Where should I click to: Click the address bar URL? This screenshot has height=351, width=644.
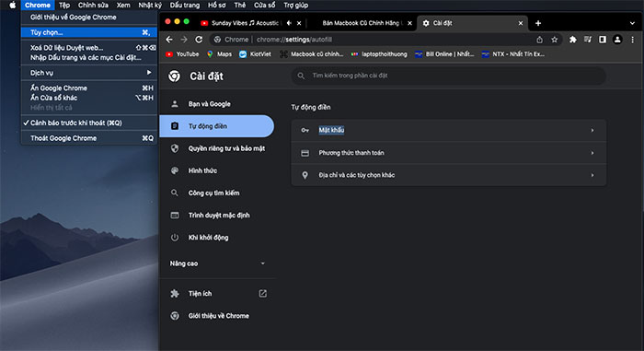pyautogui.click(x=294, y=40)
